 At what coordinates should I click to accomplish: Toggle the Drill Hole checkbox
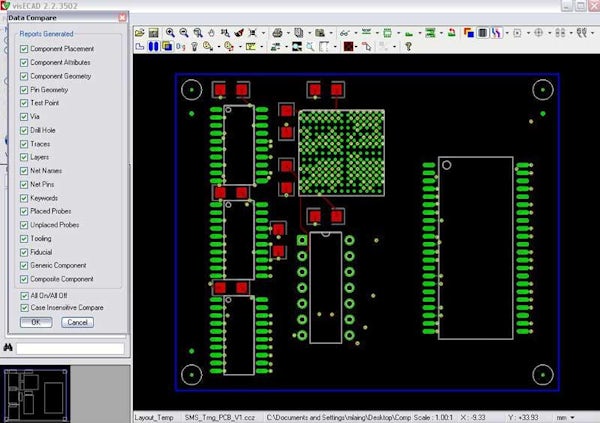(25, 130)
